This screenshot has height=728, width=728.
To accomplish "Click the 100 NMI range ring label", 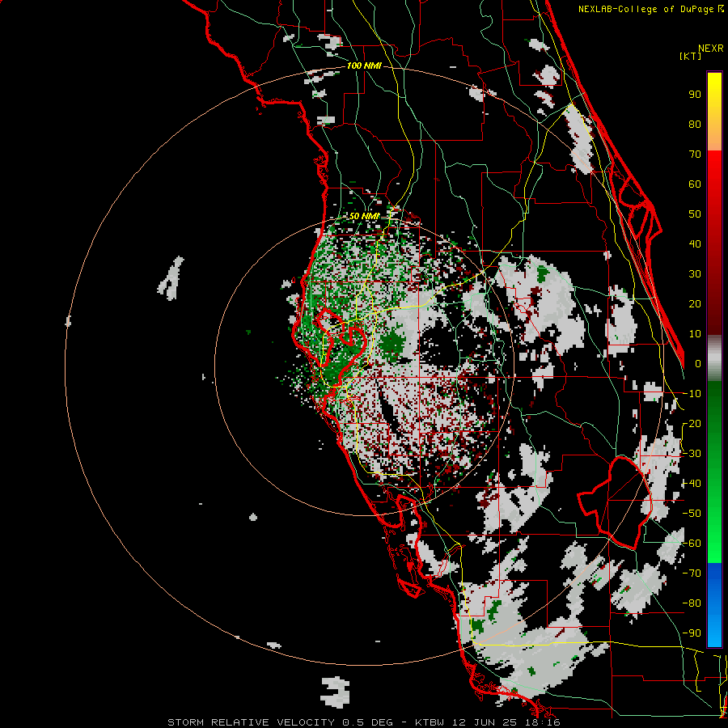I will (364, 66).
